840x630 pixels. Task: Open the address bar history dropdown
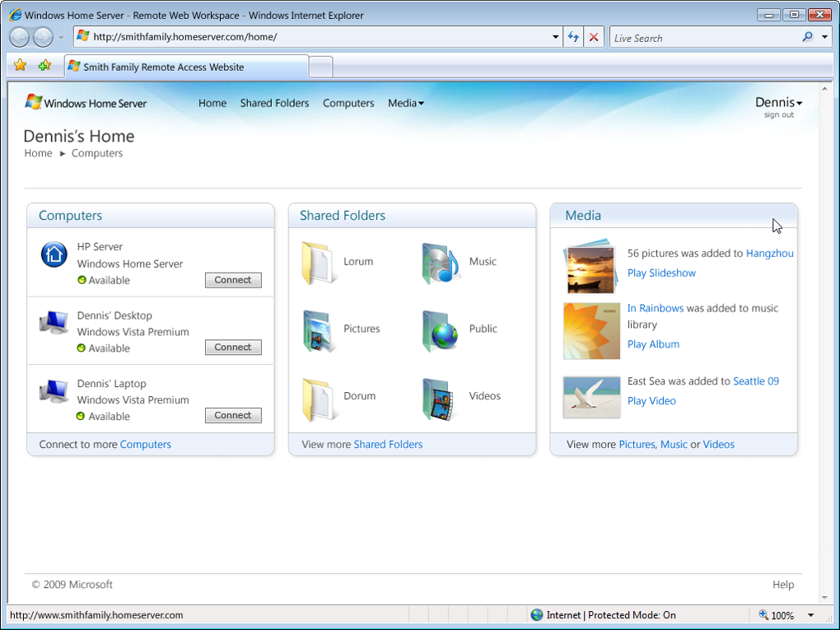pos(556,37)
